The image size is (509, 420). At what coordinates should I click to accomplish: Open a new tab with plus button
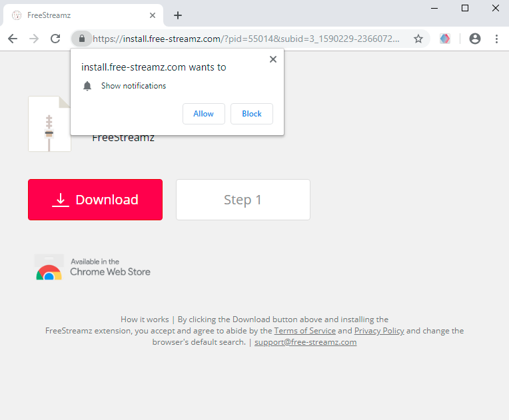pos(178,15)
